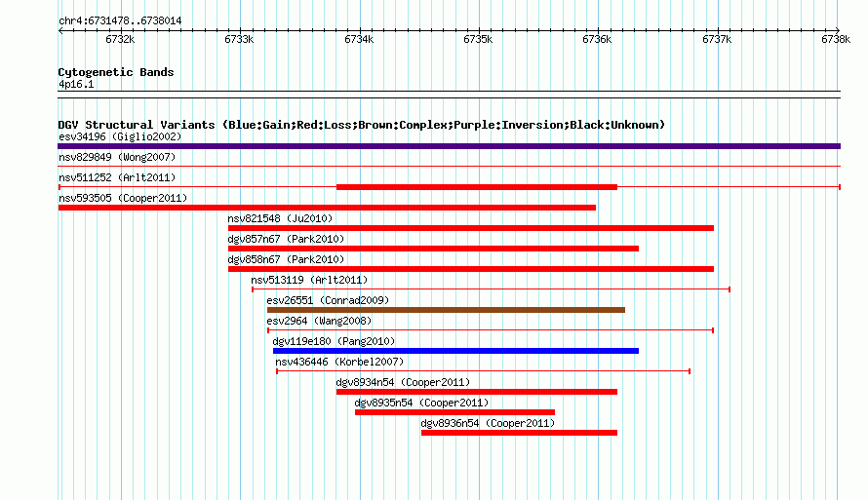868x500 pixels.
Task: Open nsv593505 (Cooper2011) variant label
Action: 123,198
